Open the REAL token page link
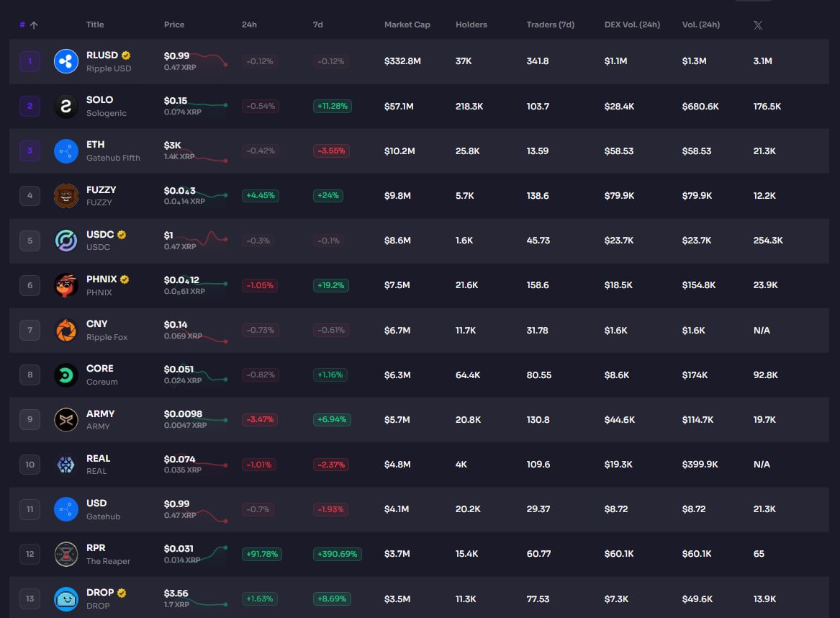 98,458
